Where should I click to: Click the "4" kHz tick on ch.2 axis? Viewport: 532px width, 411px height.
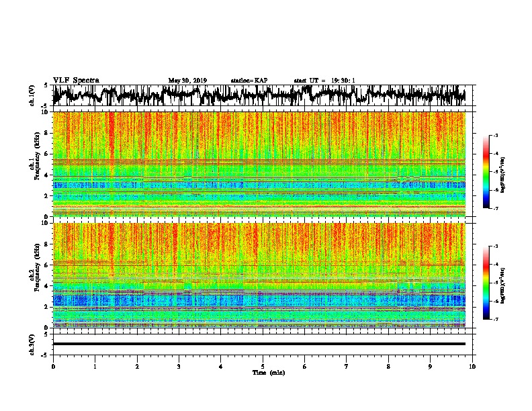[47, 286]
